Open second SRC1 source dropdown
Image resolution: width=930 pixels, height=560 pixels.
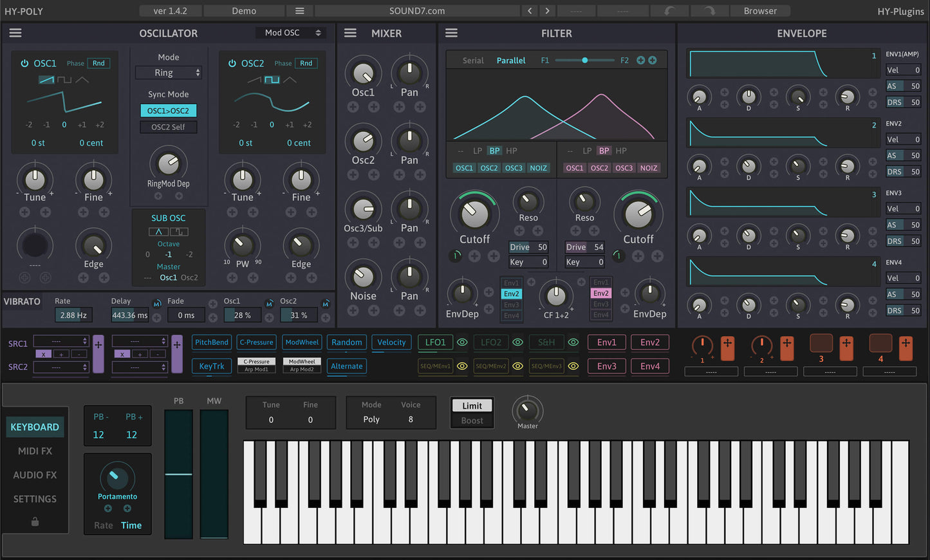click(140, 341)
